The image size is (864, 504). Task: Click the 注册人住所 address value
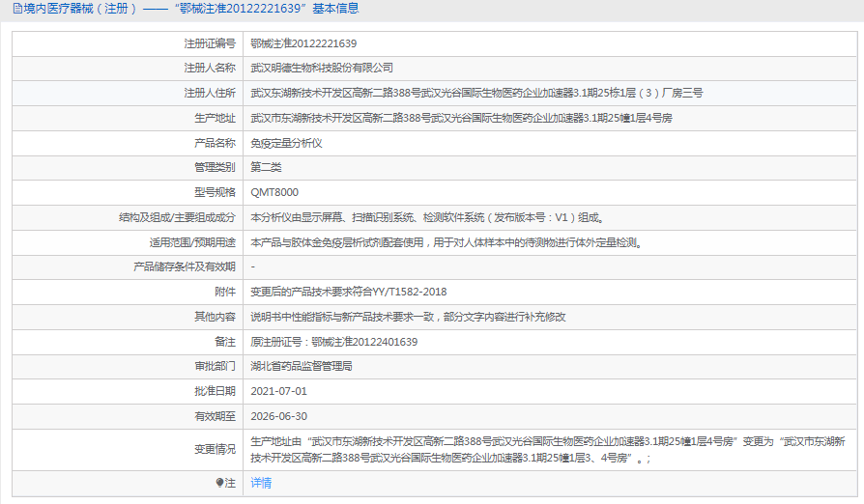pos(476,93)
